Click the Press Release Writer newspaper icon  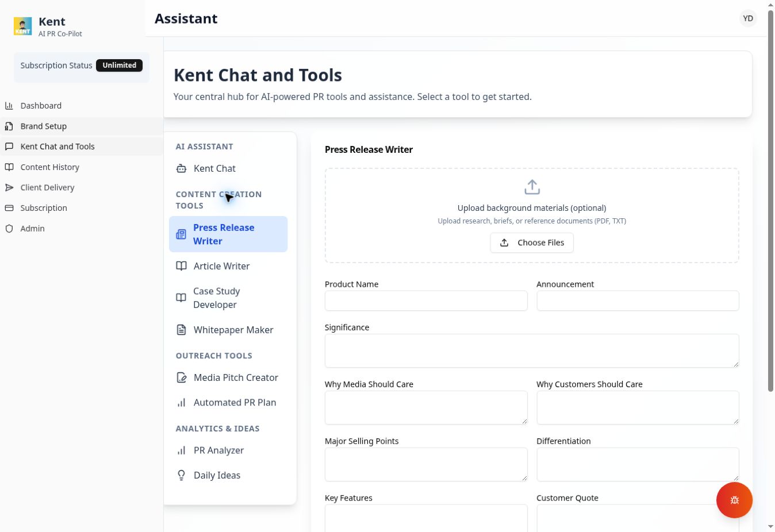point(181,234)
